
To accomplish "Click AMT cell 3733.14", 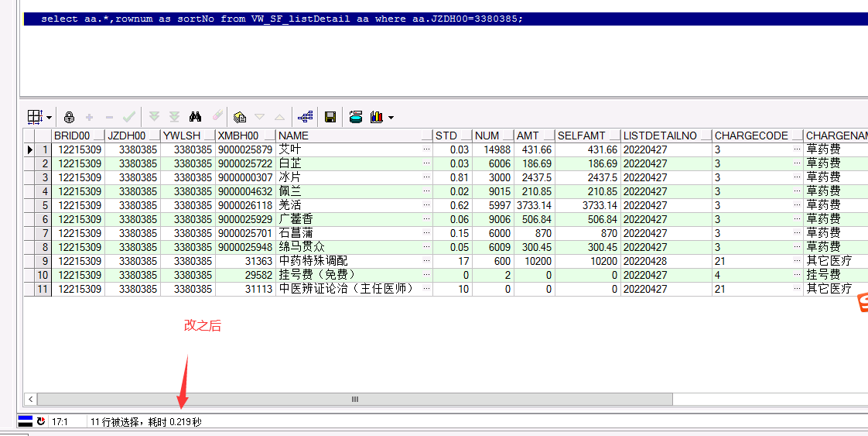I will click(535, 205).
